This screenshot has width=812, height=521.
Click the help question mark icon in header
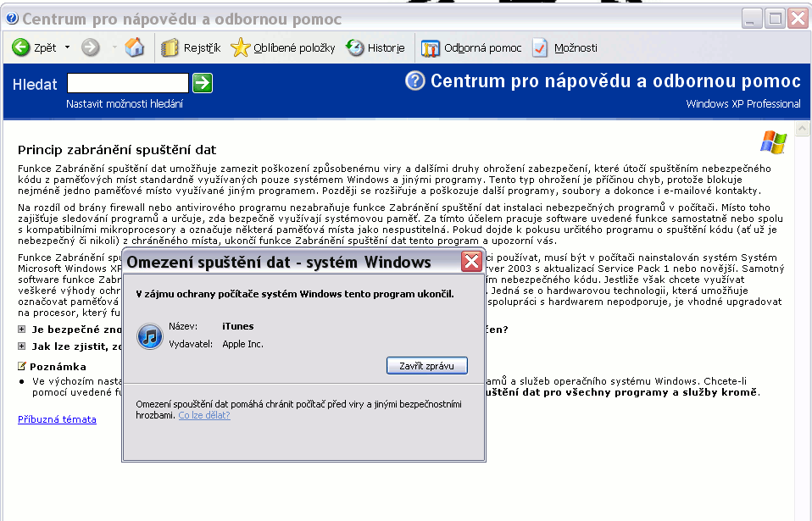tap(414, 80)
